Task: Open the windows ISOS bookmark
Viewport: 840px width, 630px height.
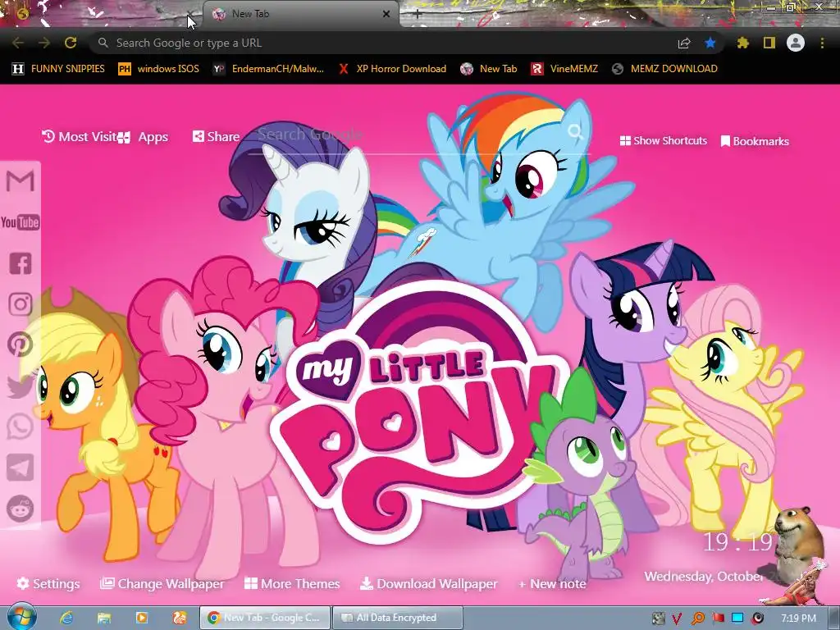Action: pyautogui.click(x=159, y=69)
